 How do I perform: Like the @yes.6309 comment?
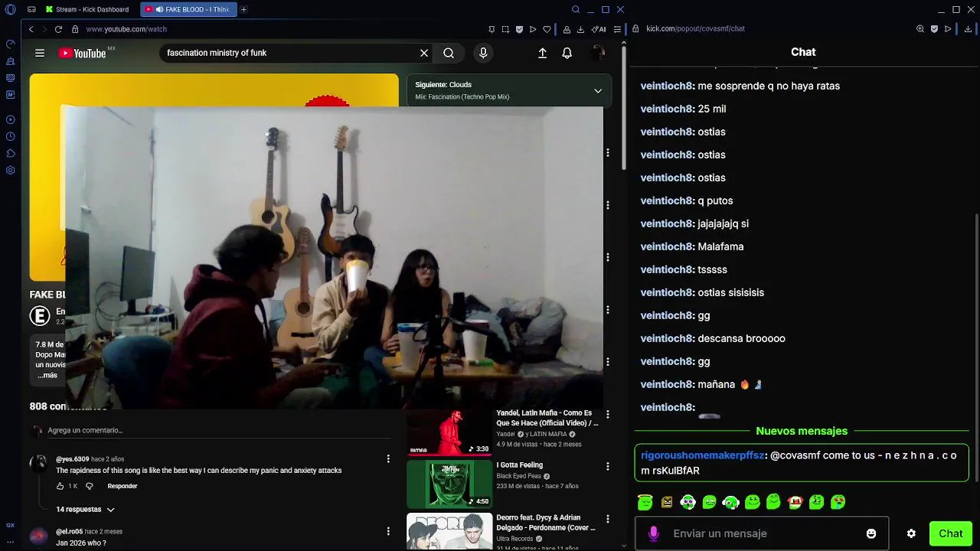tap(60, 486)
